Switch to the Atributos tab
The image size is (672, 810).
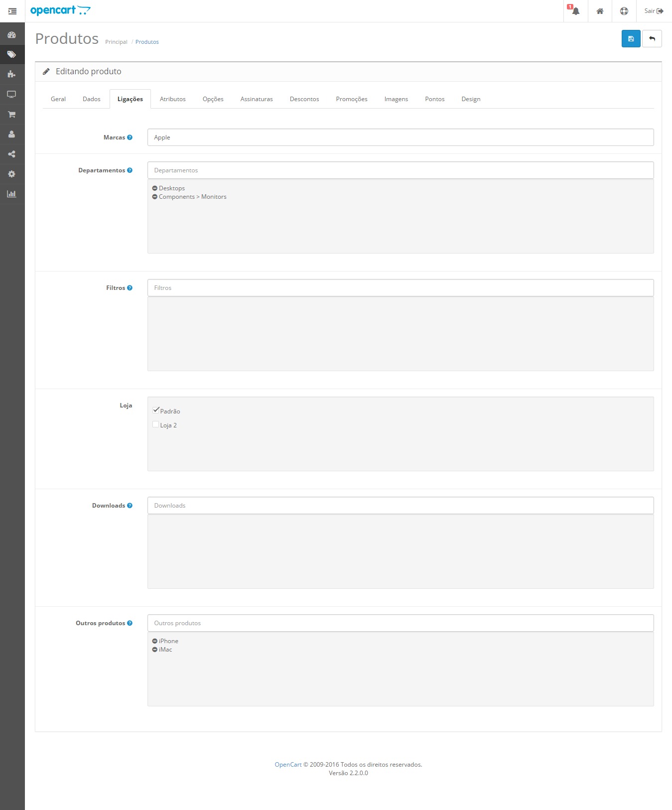tap(172, 99)
